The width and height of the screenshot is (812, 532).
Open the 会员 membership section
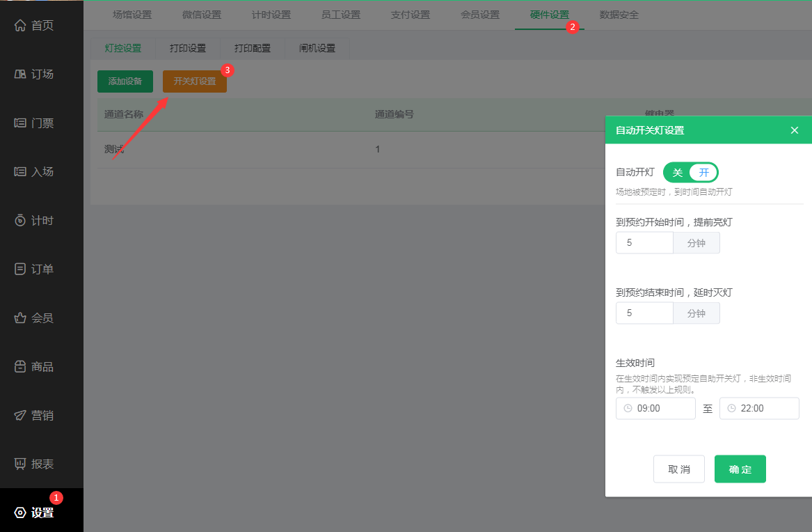[29, 318]
